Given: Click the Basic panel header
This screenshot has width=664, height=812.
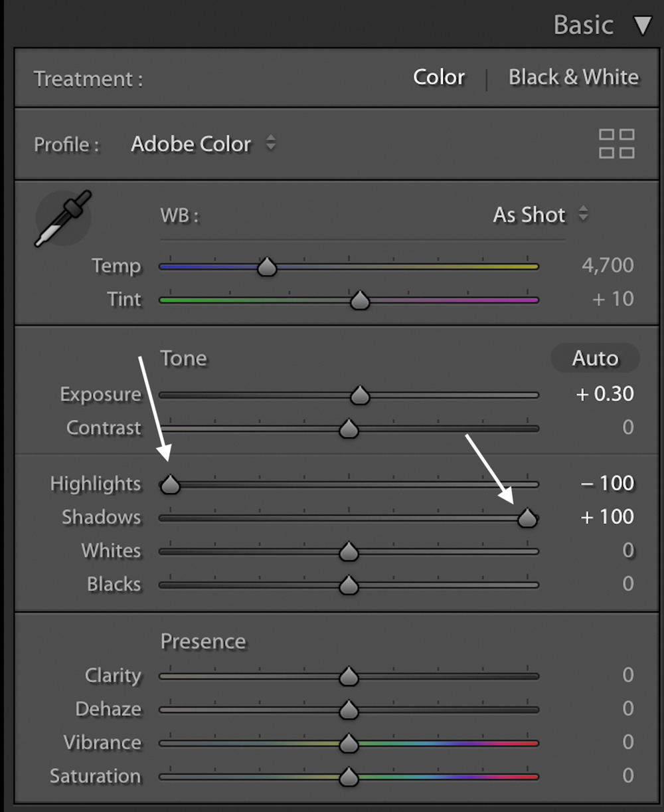Looking at the screenshot, I should coord(583,25).
